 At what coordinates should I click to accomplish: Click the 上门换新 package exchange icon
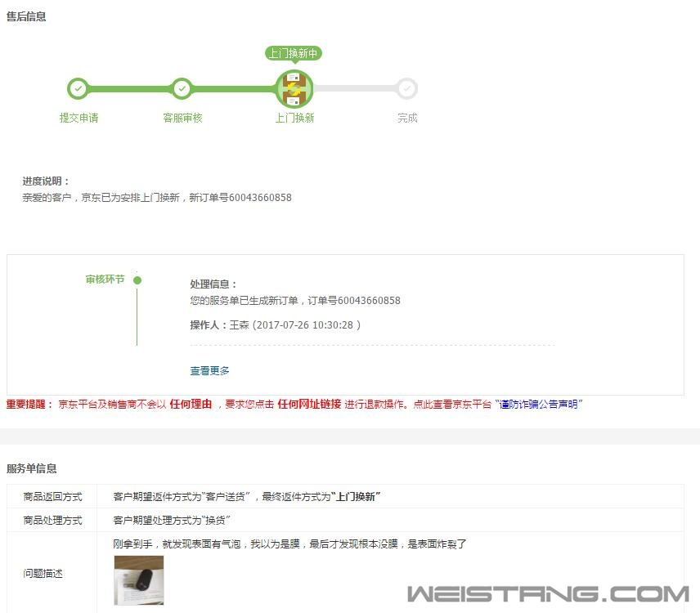click(x=294, y=89)
